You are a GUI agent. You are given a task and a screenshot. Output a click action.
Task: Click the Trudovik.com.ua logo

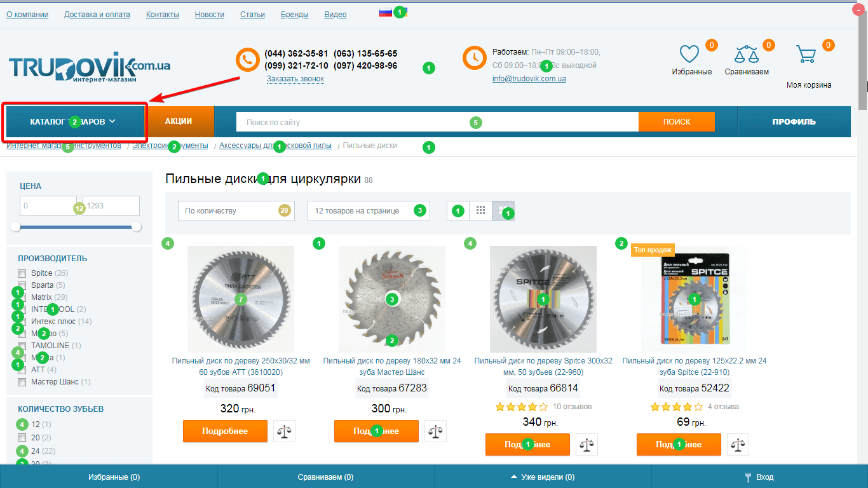point(89,69)
